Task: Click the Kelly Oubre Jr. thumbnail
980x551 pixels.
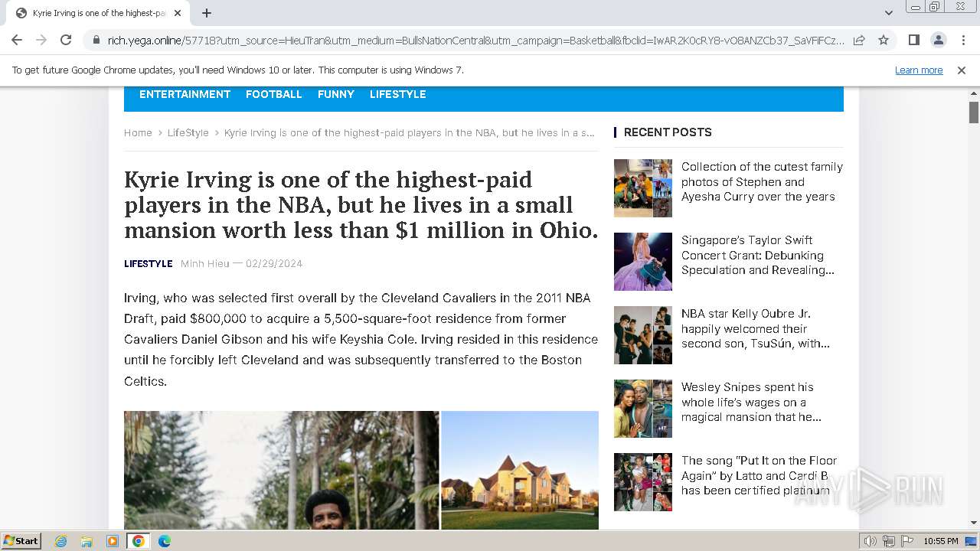Action: pos(643,335)
